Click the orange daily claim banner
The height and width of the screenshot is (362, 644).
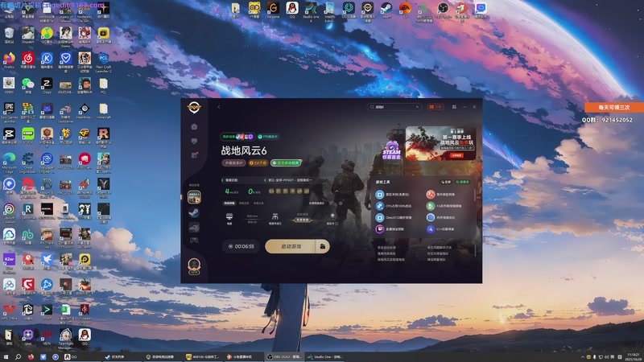[x=614, y=108]
